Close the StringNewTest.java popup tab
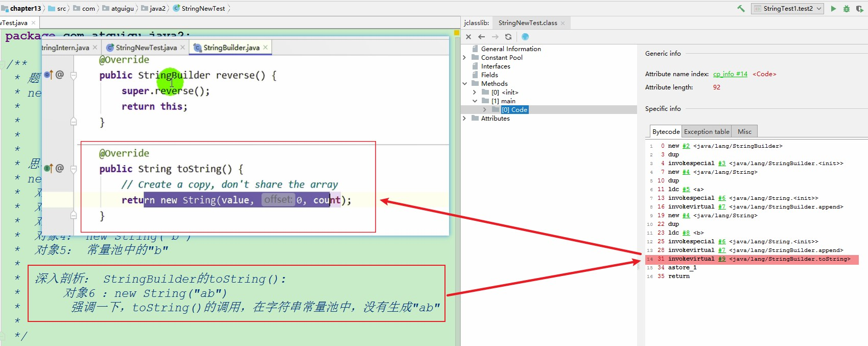Viewport: 868px width, 346px height. 183,48
